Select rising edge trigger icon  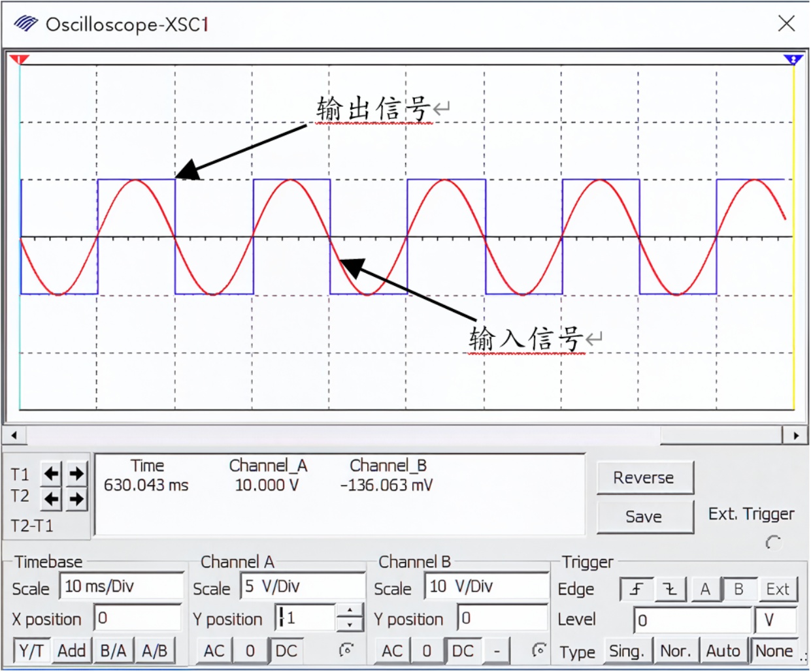point(636,589)
